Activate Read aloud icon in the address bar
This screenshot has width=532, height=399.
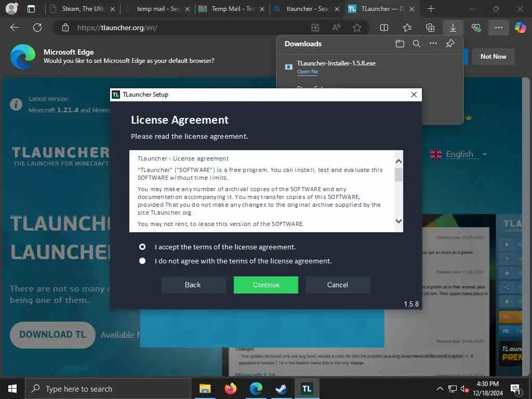click(x=336, y=28)
